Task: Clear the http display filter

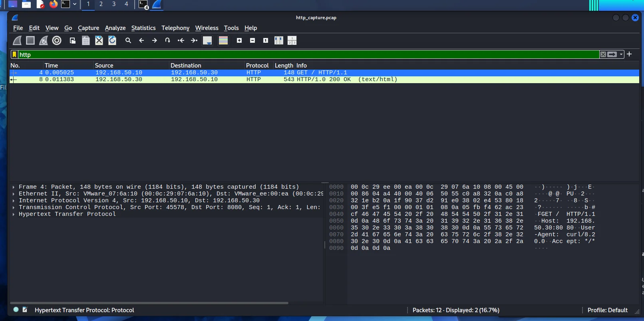Action: coord(603,54)
